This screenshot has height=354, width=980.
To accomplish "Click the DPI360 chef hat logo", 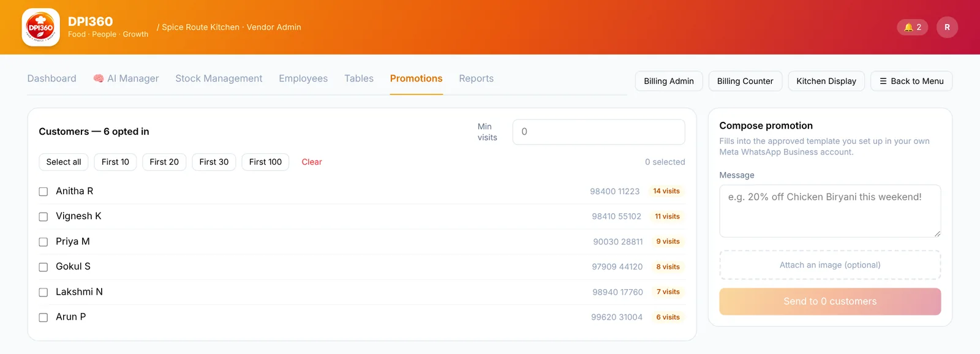I will [x=40, y=27].
